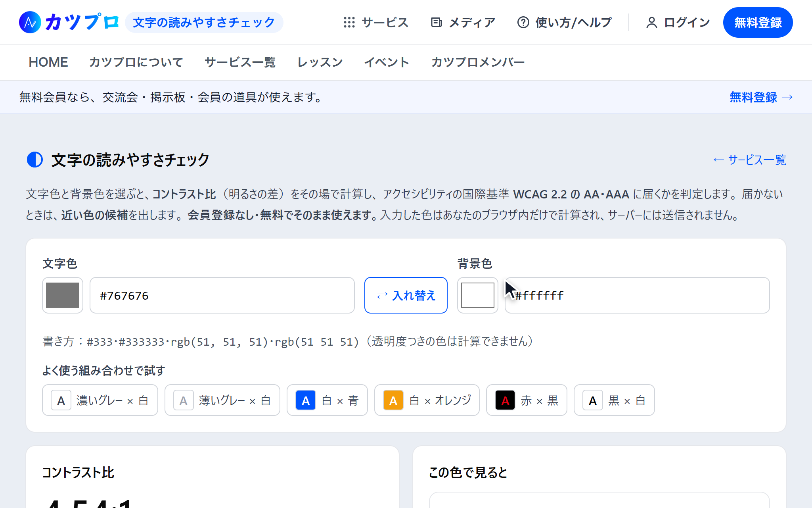
Task: Open カツプロメンバー menu item
Action: coord(478,62)
